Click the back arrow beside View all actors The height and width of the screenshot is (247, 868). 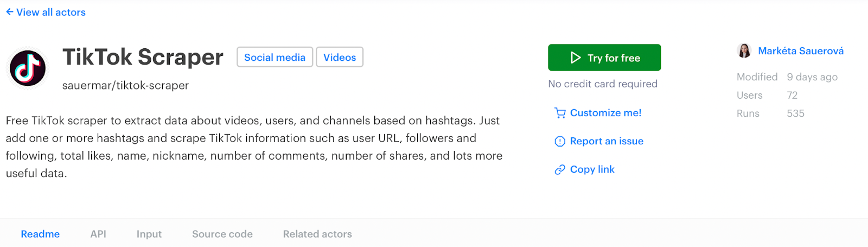pos(9,12)
